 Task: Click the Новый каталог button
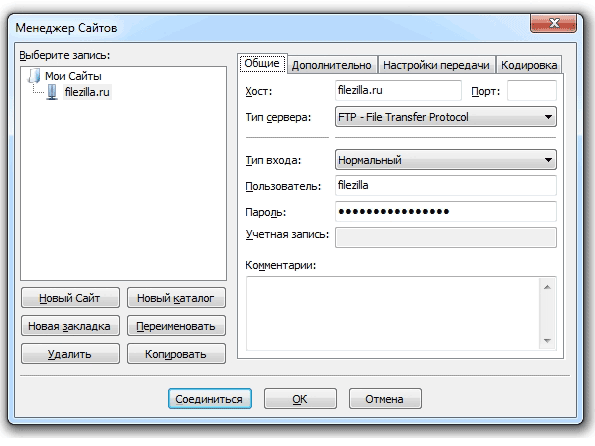coord(176,298)
